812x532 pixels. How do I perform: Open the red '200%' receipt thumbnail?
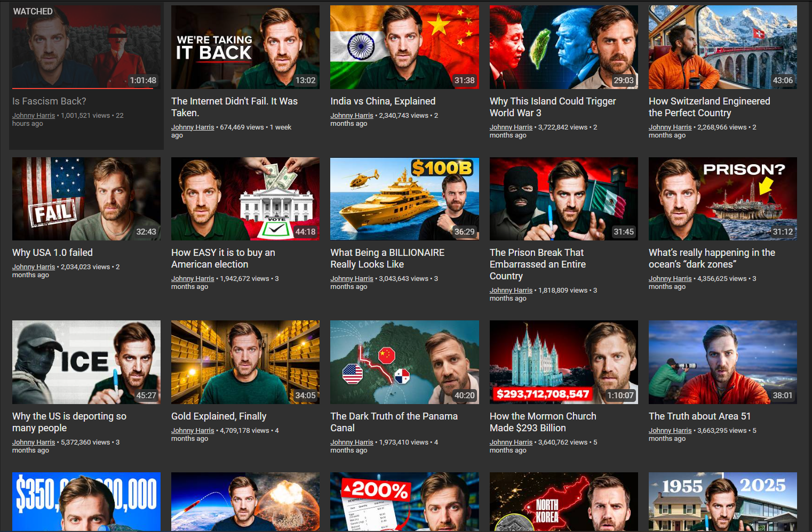coord(404,502)
